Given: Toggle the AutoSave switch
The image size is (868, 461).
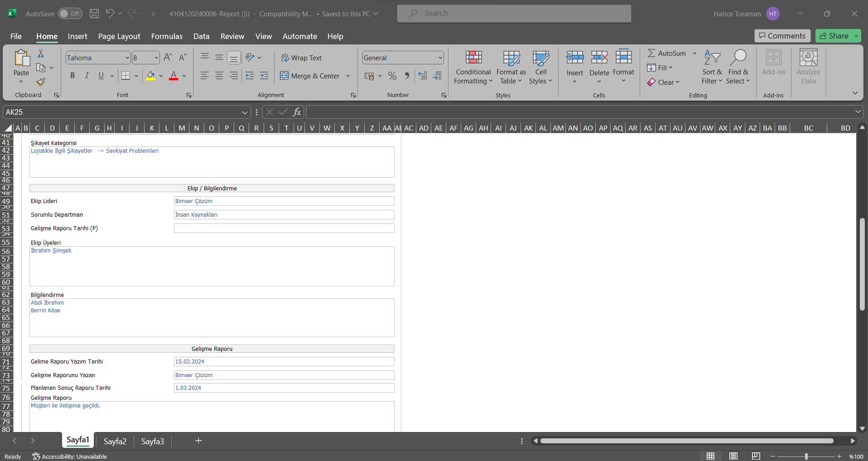Looking at the screenshot, I should pyautogui.click(x=70, y=14).
